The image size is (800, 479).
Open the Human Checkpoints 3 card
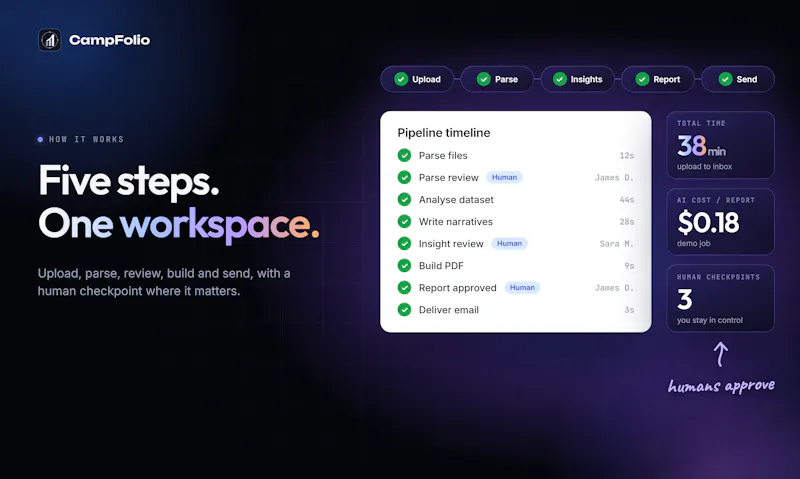click(720, 298)
